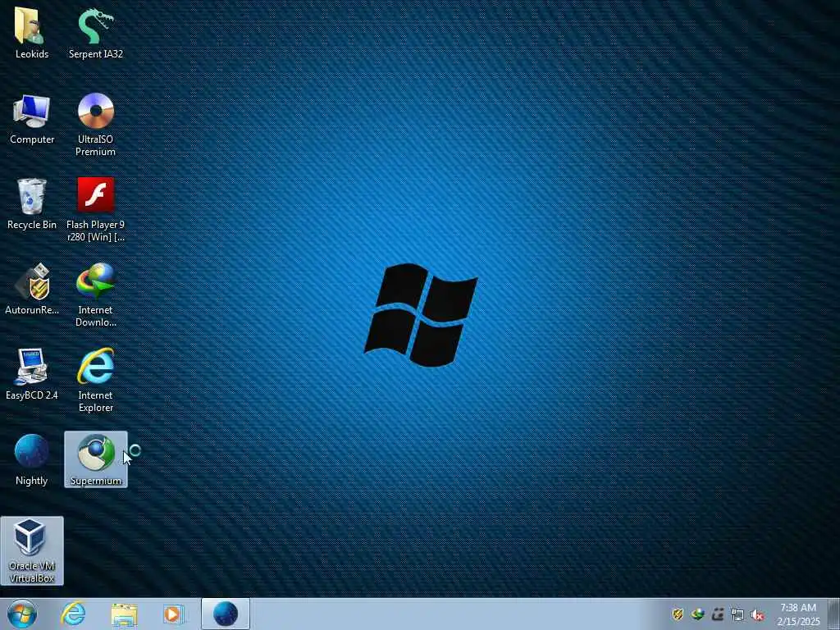Open the Windows Start menu orb

(x=22, y=614)
